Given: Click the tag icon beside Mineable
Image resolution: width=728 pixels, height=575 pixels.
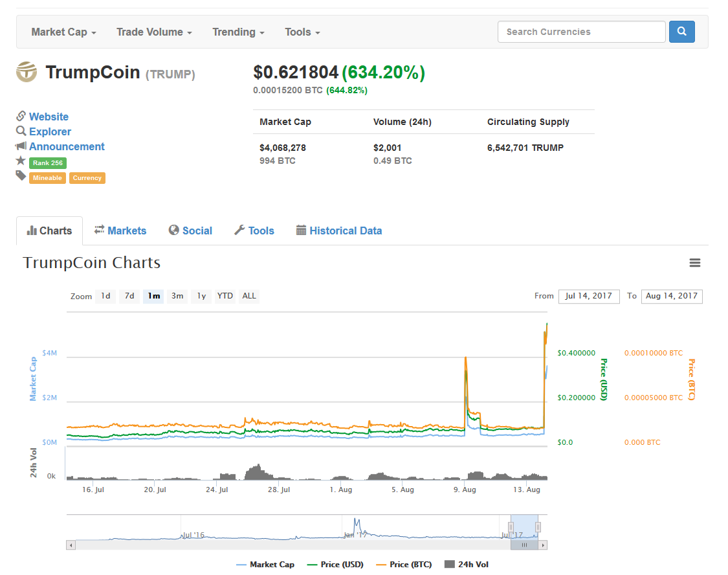Looking at the screenshot, I should [21, 175].
